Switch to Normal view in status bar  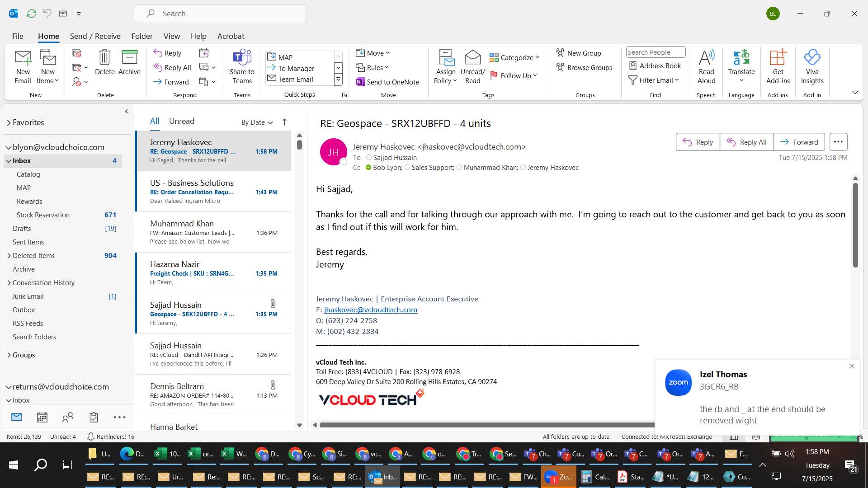coord(734,436)
